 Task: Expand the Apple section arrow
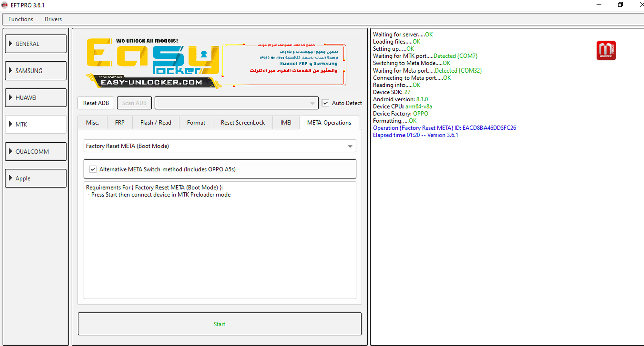point(10,178)
